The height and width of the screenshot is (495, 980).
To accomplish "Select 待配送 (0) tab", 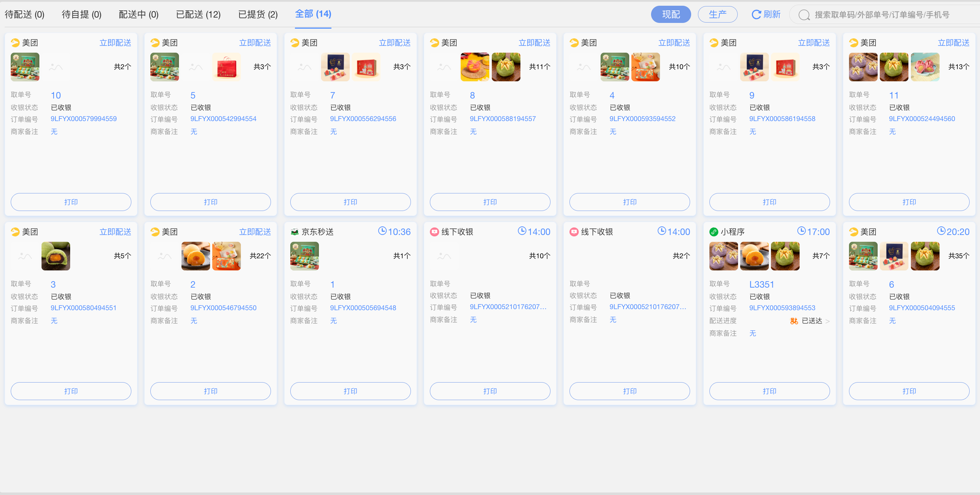I will pos(24,14).
